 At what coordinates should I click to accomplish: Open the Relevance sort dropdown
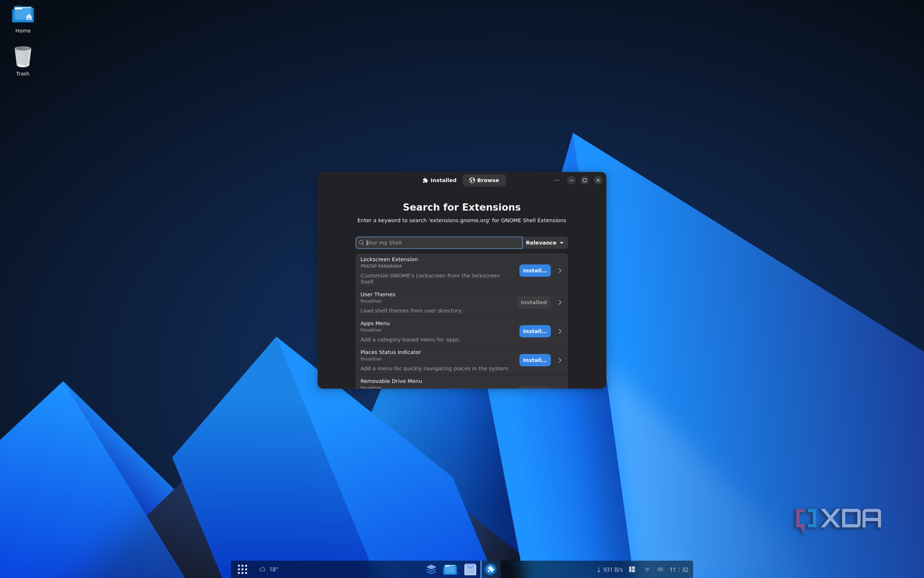pyautogui.click(x=545, y=242)
